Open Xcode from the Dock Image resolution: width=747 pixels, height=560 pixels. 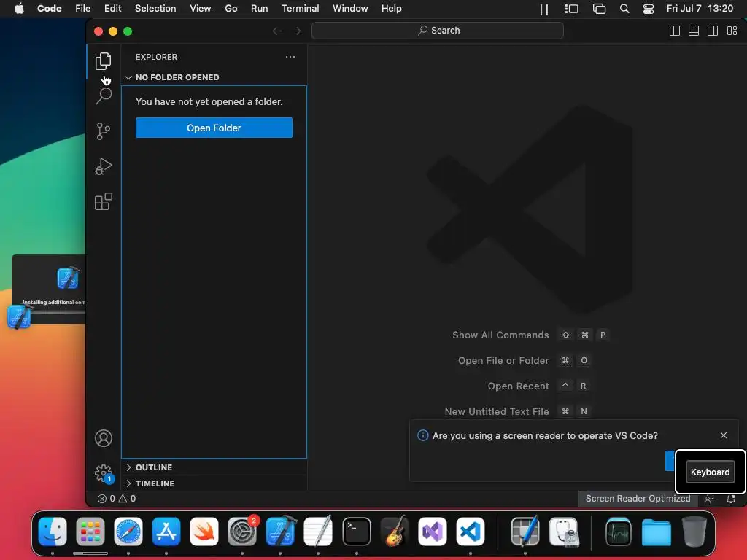coord(280,532)
